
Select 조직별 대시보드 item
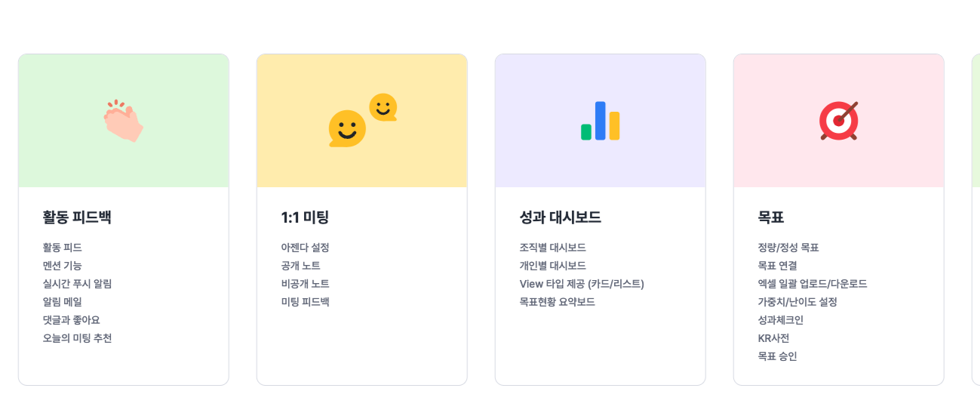click(552, 248)
